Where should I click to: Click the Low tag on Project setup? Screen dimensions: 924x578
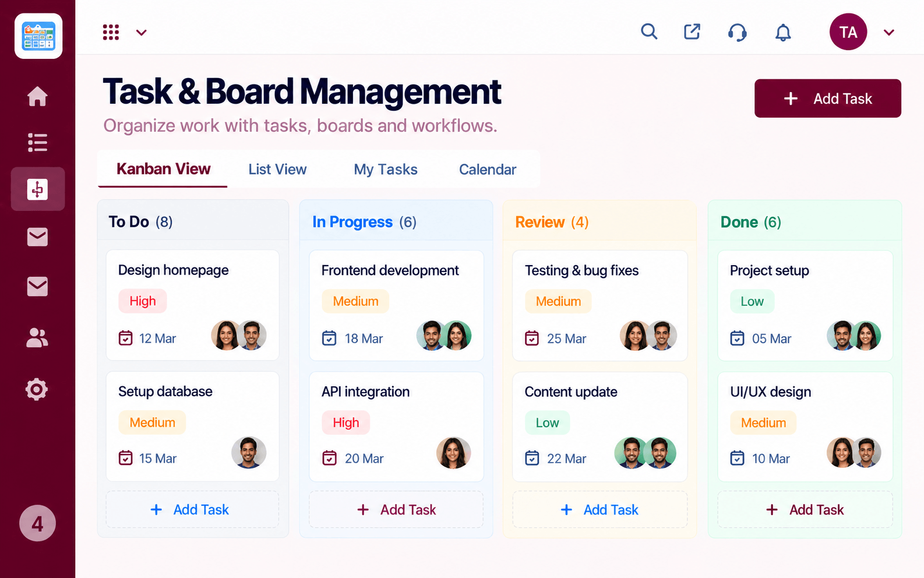[752, 301]
